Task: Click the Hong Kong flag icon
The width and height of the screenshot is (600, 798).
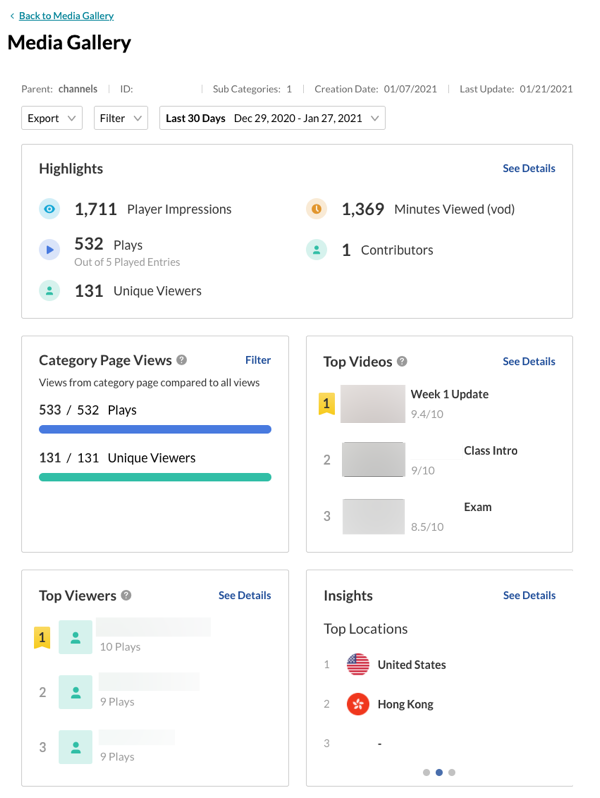Action: pyautogui.click(x=358, y=704)
